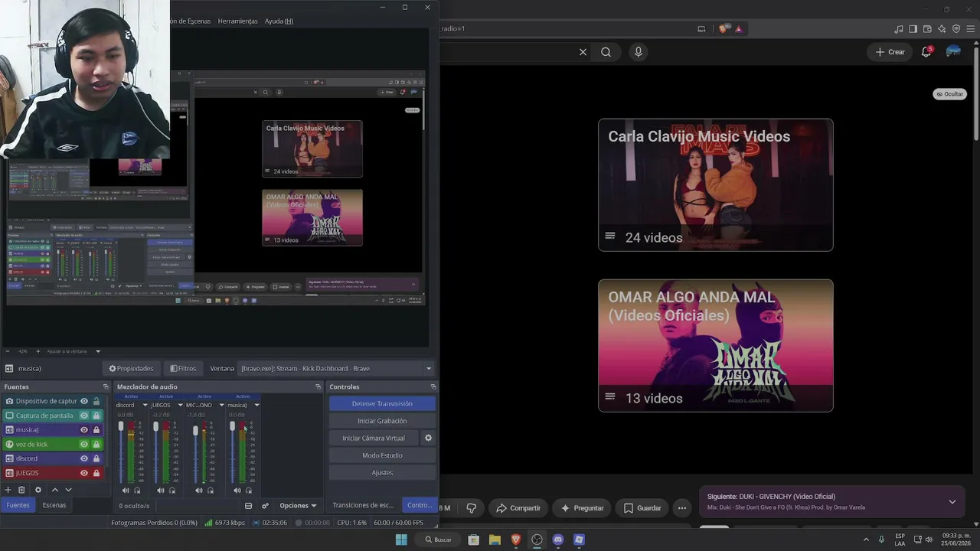Open Brave Shields lion icon
980x551 pixels.
point(724,29)
